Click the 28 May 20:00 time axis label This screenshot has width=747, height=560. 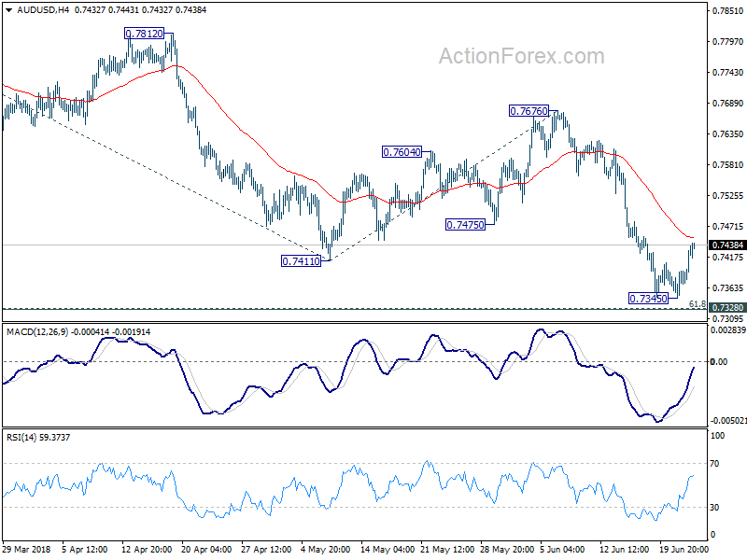point(507,550)
